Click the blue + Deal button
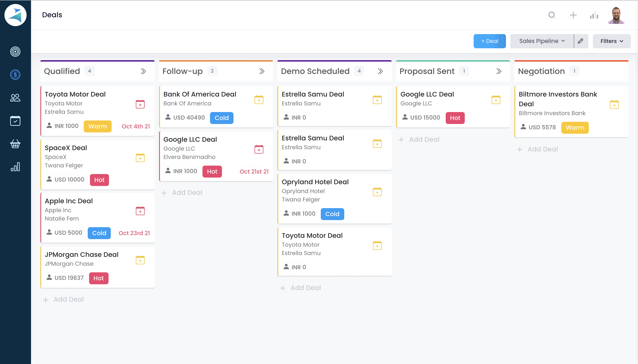This screenshot has width=638, height=364. pos(489,41)
